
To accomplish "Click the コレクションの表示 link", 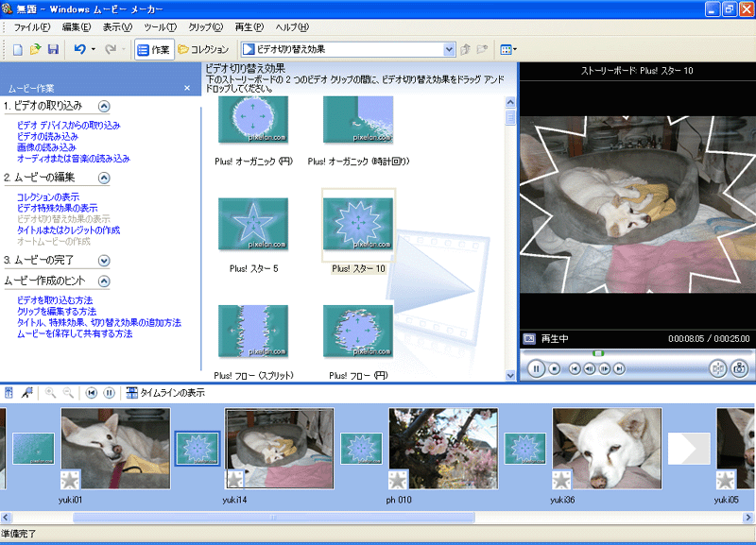I will pos(48,197).
